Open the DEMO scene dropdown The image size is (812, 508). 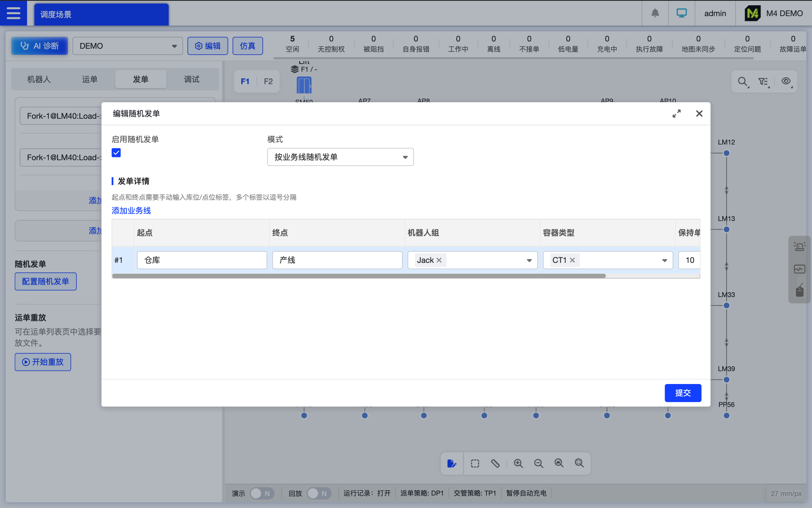tap(127, 46)
